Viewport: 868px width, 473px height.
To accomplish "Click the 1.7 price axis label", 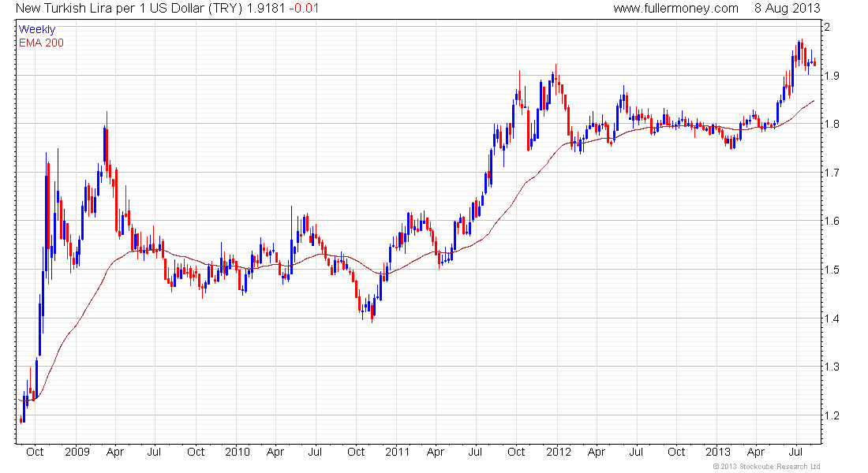I will coord(831,173).
